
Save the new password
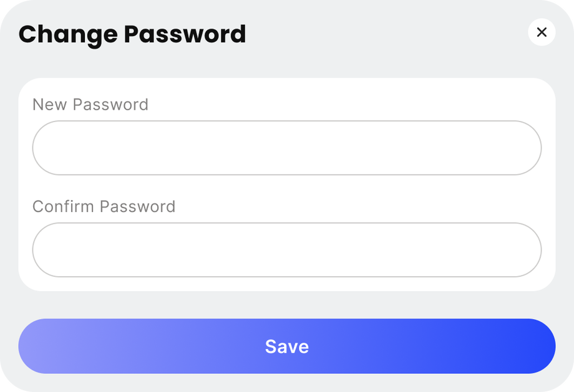pos(286,347)
